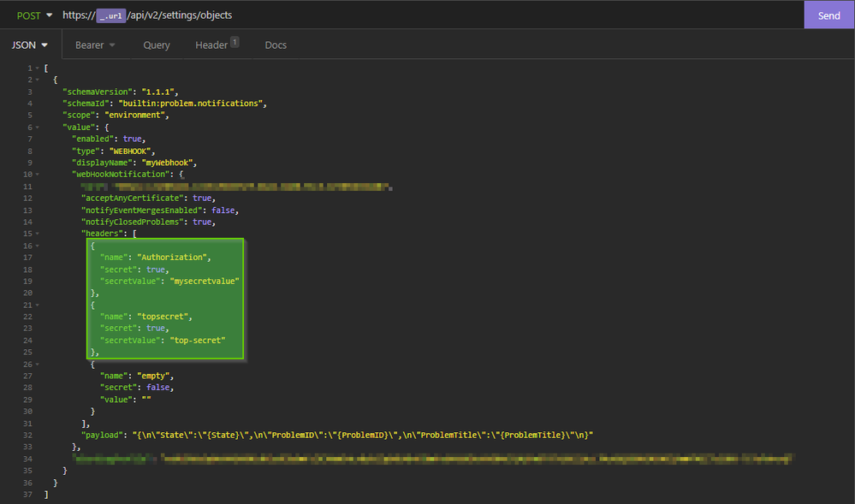Image resolution: width=855 pixels, height=504 pixels.
Task: Open the POST method dropdown
Action: pyautogui.click(x=35, y=15)
